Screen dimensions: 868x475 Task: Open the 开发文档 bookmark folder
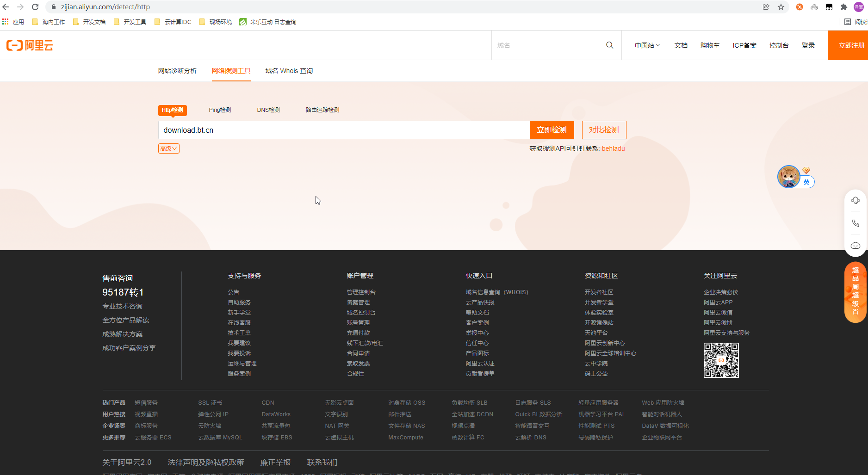pyautogui.click(x=89, y=22)
